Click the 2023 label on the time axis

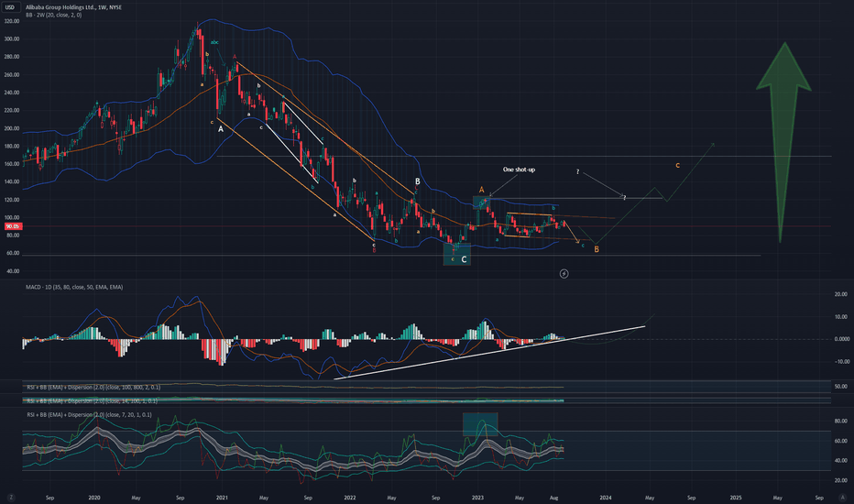pos(477,498)
